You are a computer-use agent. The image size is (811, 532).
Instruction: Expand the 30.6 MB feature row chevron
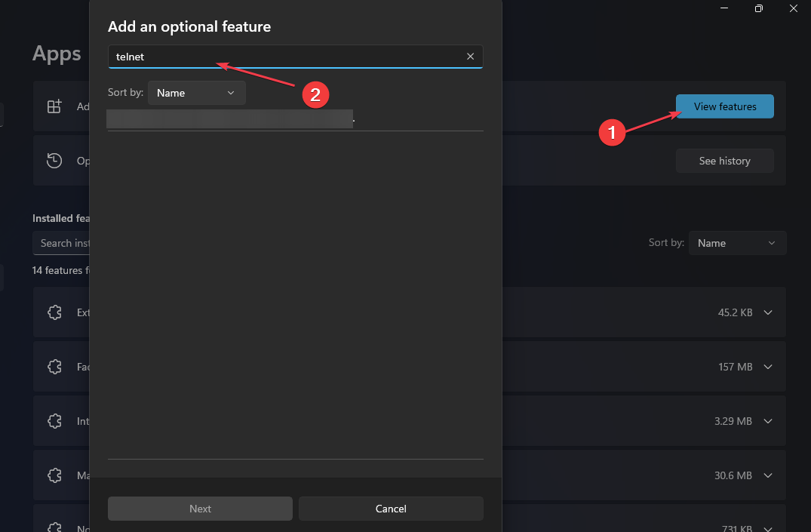coord(768,475)
